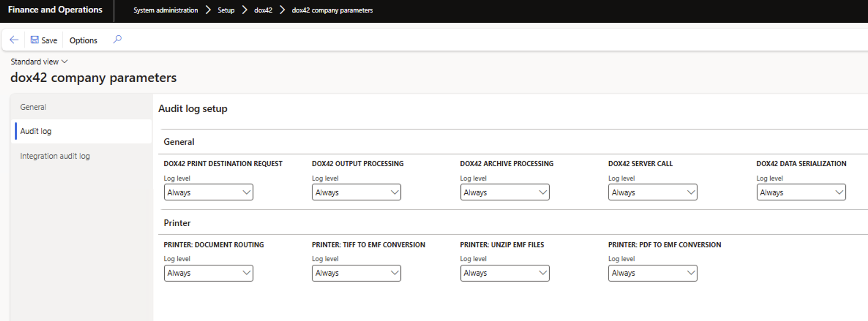The height and width of the screenshot is (321, 868).
Task: Click DOX42 ARCHIVE PROCESSING label
Action: pyautogui.click(x=507, y=164)
